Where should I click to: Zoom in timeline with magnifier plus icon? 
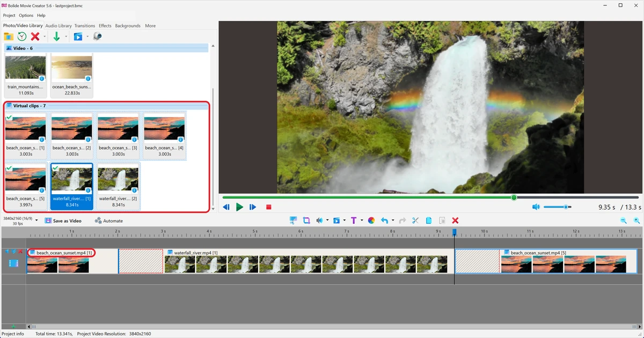(636, 221)
